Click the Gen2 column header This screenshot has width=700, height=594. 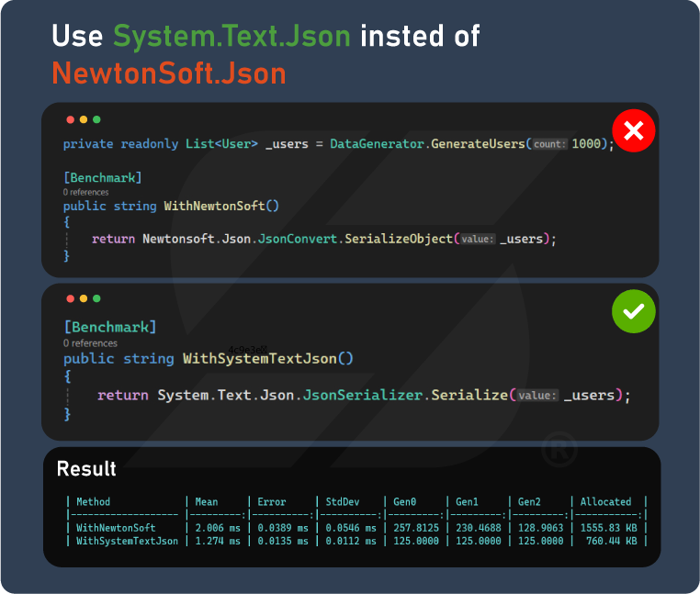pos(529,502)
